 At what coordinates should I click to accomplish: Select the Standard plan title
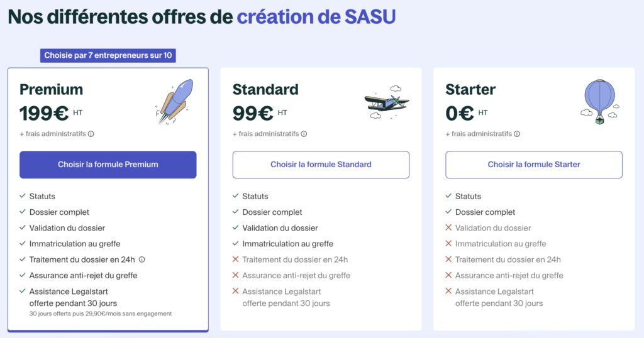click(x=265, y=89)
